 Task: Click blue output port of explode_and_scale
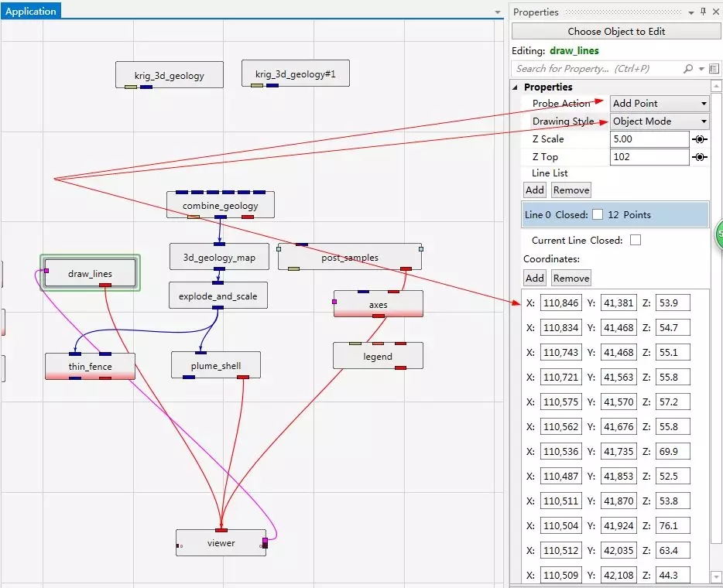click(218, 307)
